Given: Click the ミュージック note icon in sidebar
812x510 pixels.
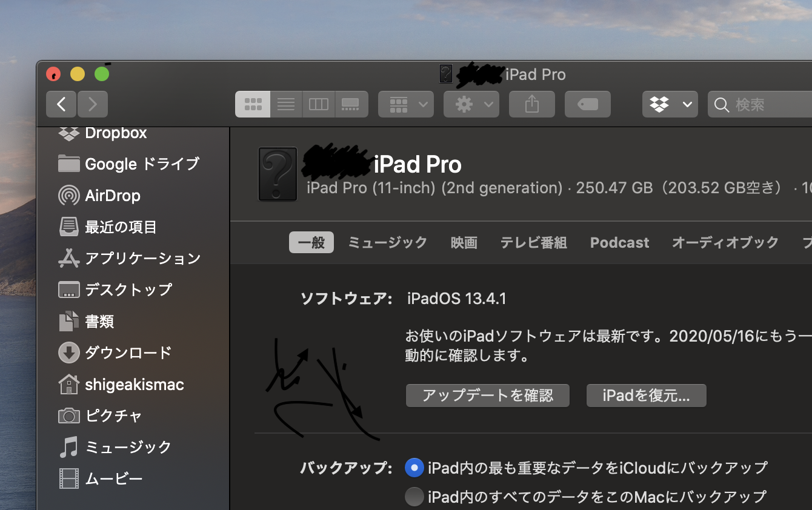Looking at the screenshot, I should coord(69,447).
